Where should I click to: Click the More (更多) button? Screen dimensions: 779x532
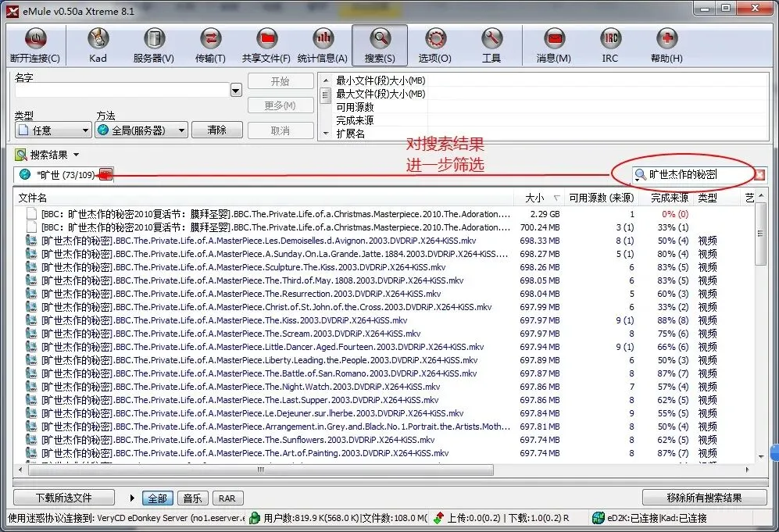pyautogui.click(x=281, y=105)
